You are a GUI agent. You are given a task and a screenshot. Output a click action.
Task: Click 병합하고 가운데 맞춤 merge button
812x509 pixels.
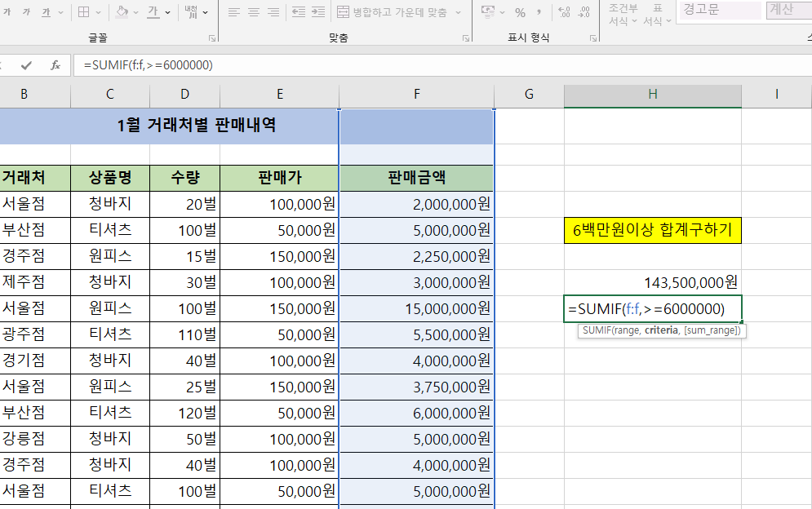click(392, 12)
